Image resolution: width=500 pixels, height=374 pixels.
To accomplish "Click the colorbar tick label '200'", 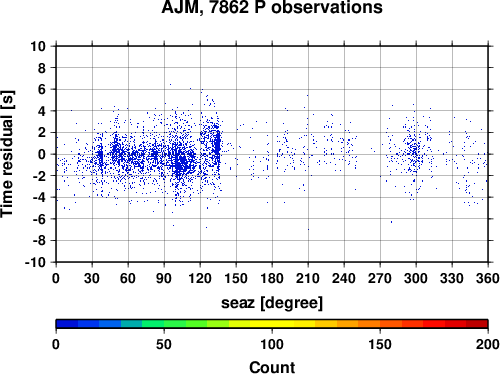I will pos(488,344).
